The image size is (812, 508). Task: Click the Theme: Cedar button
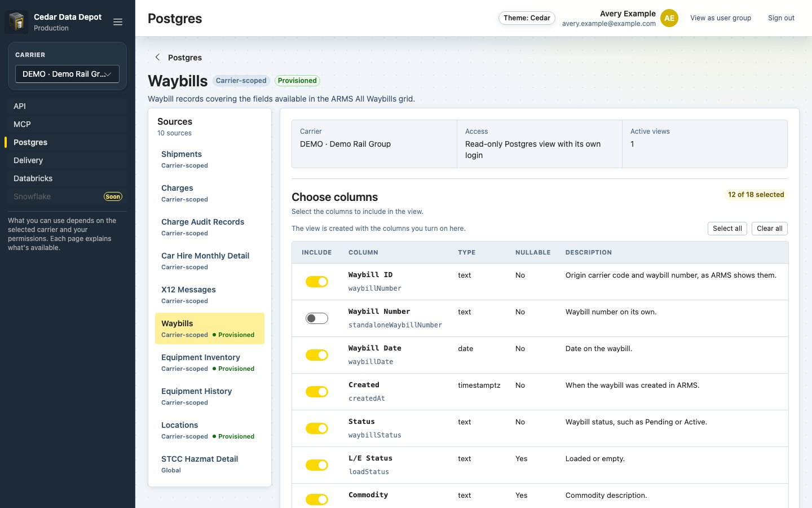click(x=527, y=18)
